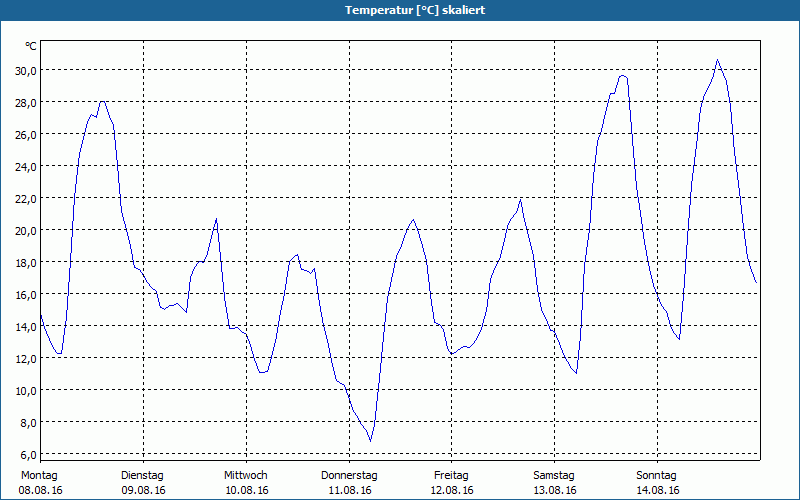
Task: Click the 24,0 axis value
Action: 26,167
